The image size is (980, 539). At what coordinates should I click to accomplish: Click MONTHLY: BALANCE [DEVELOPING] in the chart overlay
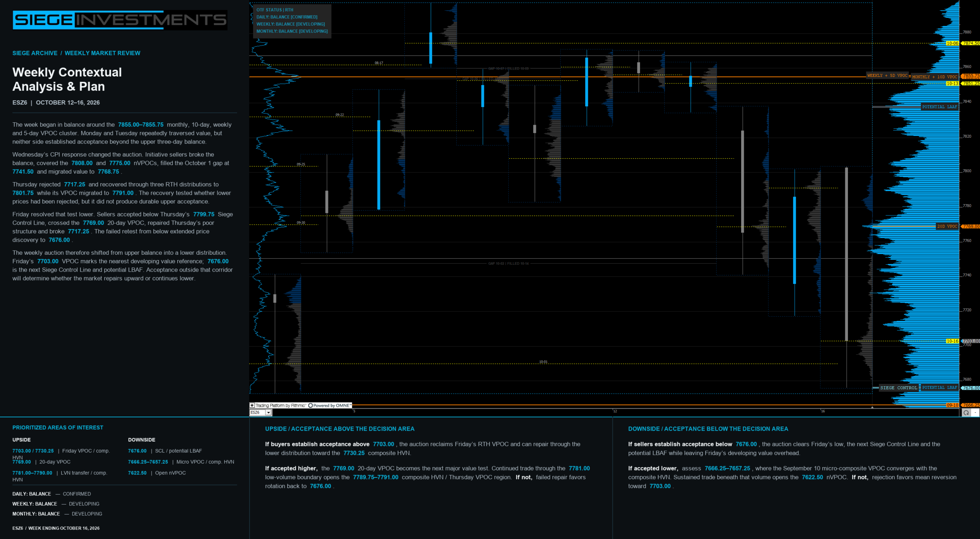tap(292, 31)
